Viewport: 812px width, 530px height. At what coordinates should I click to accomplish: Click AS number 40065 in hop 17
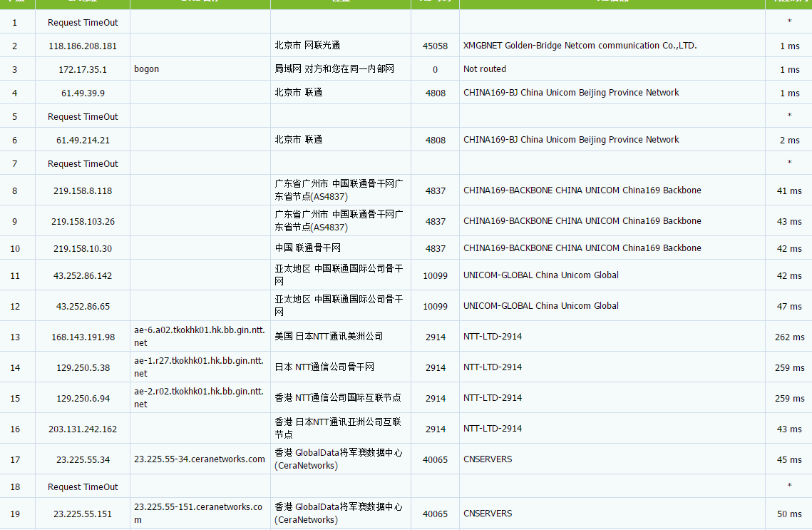(x=435, y=459)
